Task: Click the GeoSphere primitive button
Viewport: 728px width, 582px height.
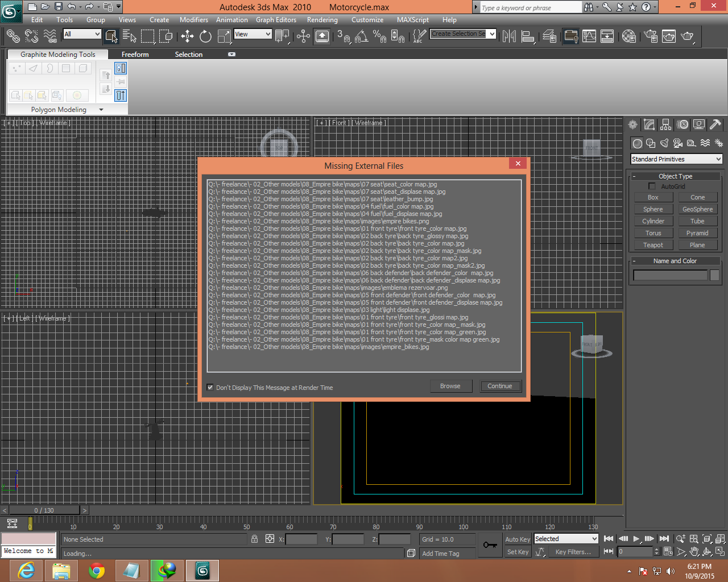Action: coord(697,209)
